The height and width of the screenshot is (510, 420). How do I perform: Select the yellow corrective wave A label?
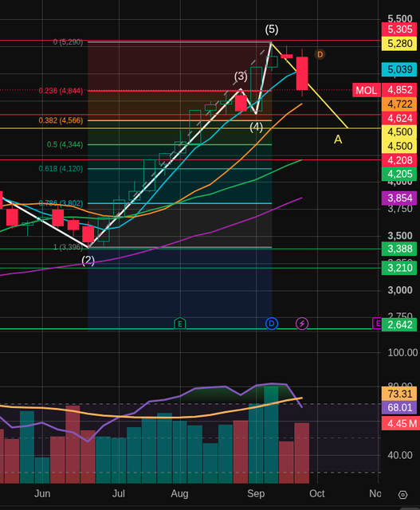[338, 139]
